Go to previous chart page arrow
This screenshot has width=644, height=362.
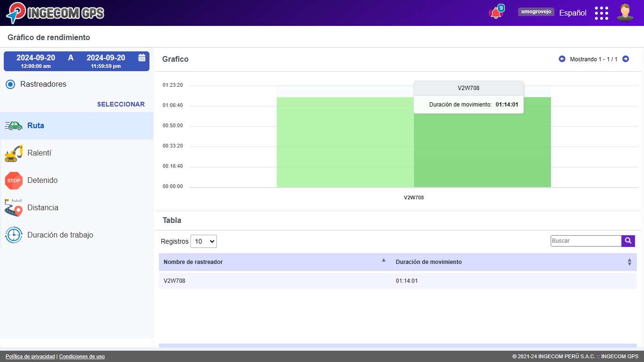coord(562,59)
